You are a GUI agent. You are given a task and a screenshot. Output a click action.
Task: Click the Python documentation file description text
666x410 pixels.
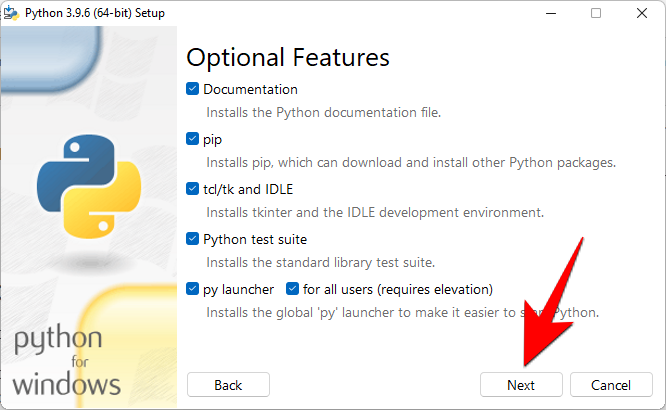click(323, 112)
